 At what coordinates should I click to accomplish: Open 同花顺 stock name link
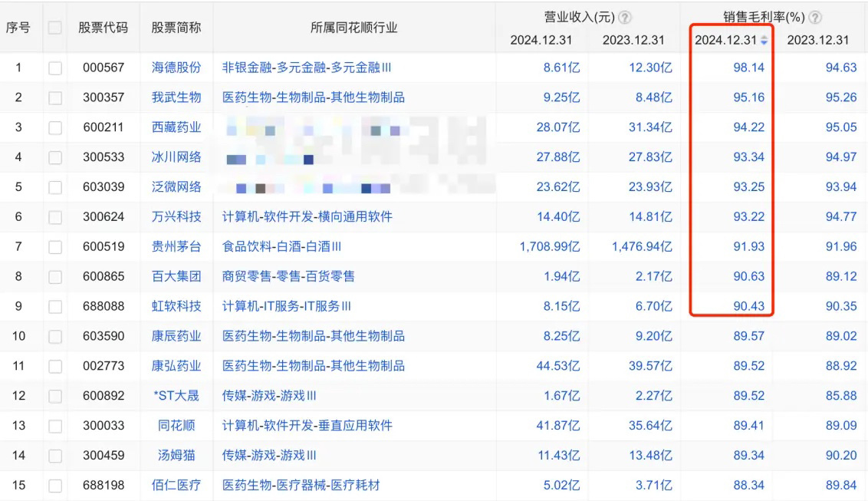click(176, 426)
